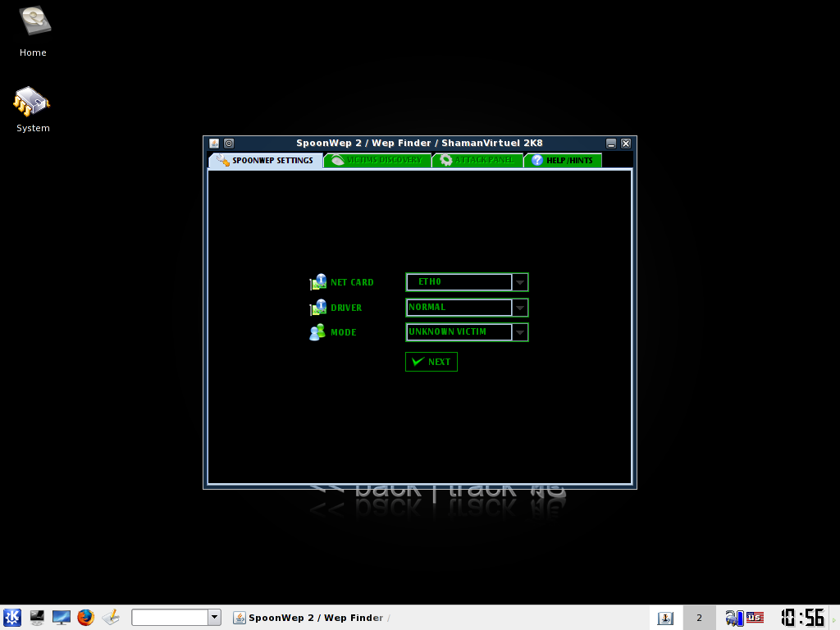Viewport: 840px width, 630px height.
Task: Click the taskbar run command input field
Action: [x=169, y=617]
